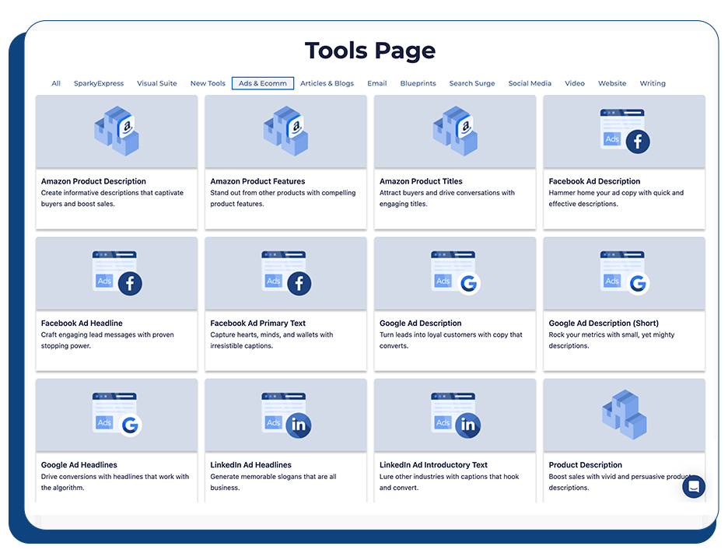Click the Facebook Ad Description icon
The image size is (728, 560).
tap(624, 131)
